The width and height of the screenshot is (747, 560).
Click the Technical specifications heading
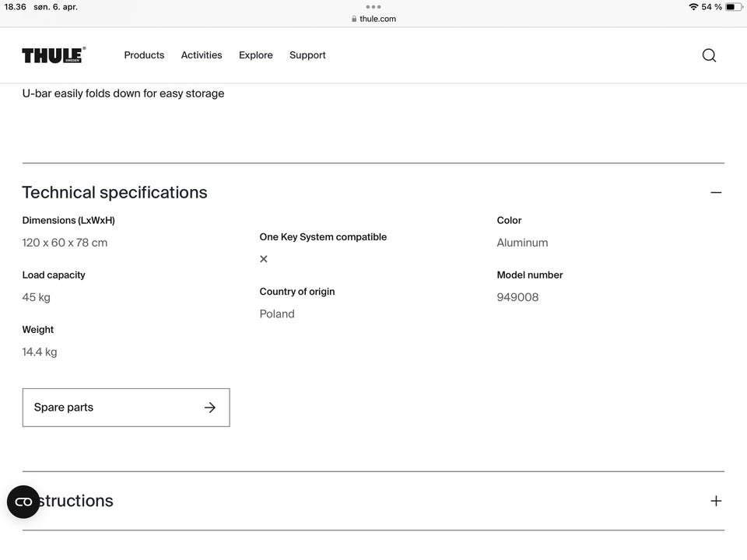pyautogui.click(x=114, y=192)
